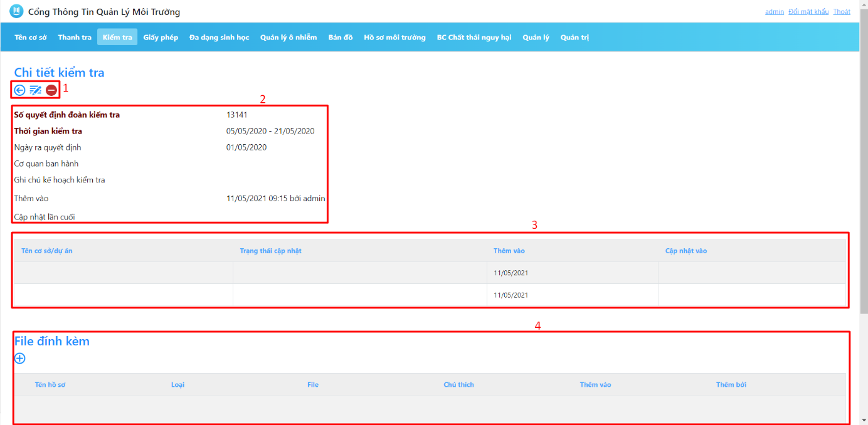Click the scrollbar down arrow
Image resolution: width=868 pixels, height=425 pixels.
tap(864, 421)
